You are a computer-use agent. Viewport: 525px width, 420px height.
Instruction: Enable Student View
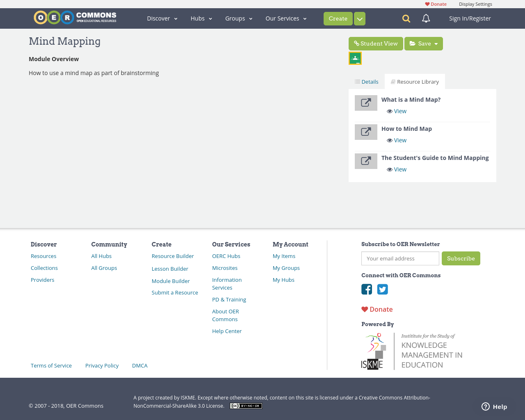[x=376, y=43]
